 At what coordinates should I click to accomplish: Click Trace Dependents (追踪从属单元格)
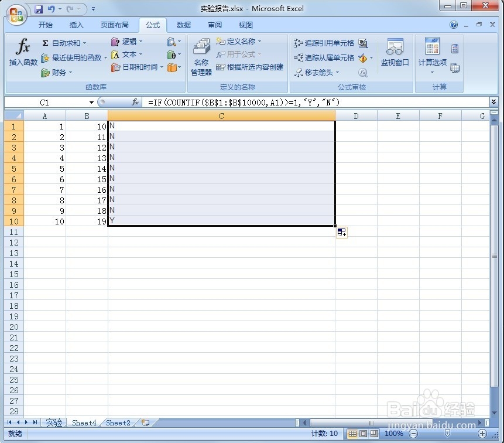[x=324, y=58]
